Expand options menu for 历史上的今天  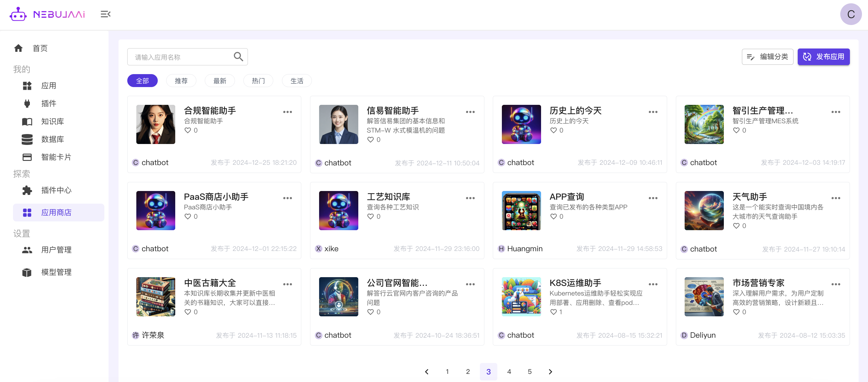[x=653, y=112]
